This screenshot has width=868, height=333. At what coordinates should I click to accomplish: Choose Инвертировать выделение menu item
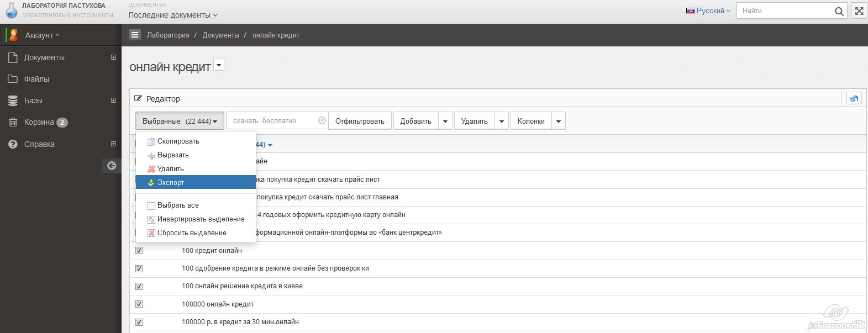click(201, 219)
